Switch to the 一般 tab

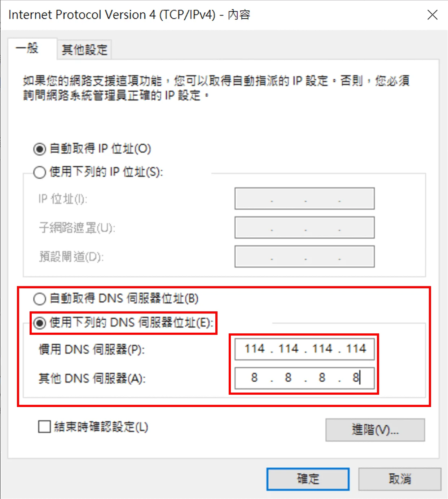[27, 48]
